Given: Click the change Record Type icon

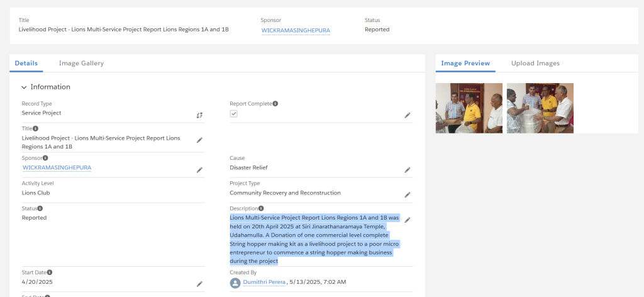Looking at the screenshot, I should coord(199,115).
